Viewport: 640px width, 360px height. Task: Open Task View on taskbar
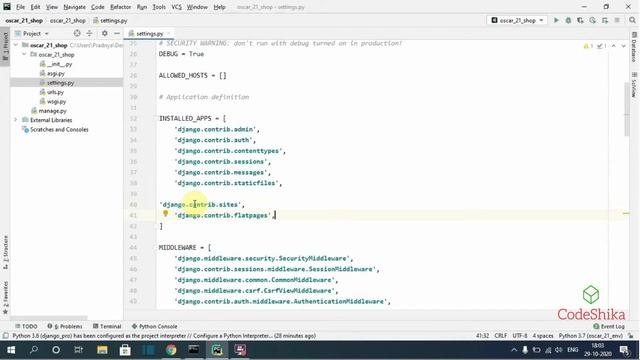[x=78, y=350]
